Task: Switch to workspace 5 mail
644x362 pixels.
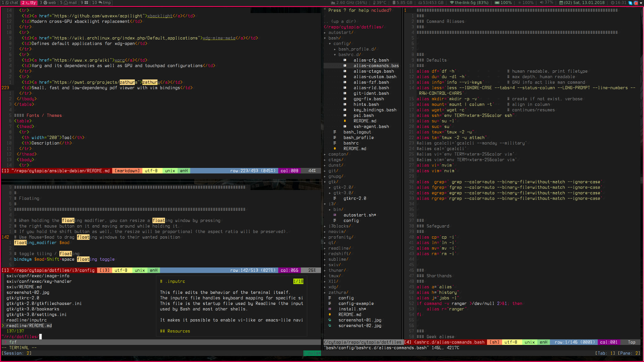Action: pyautogui.click(x=68, y=3)
